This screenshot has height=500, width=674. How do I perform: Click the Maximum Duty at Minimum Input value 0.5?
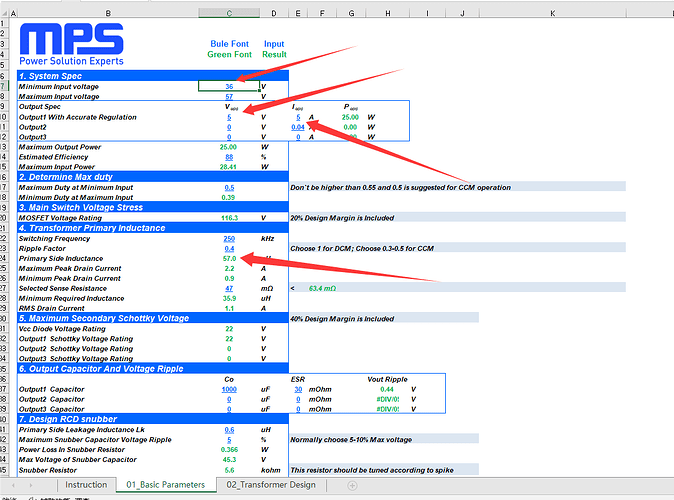point(229,187)
